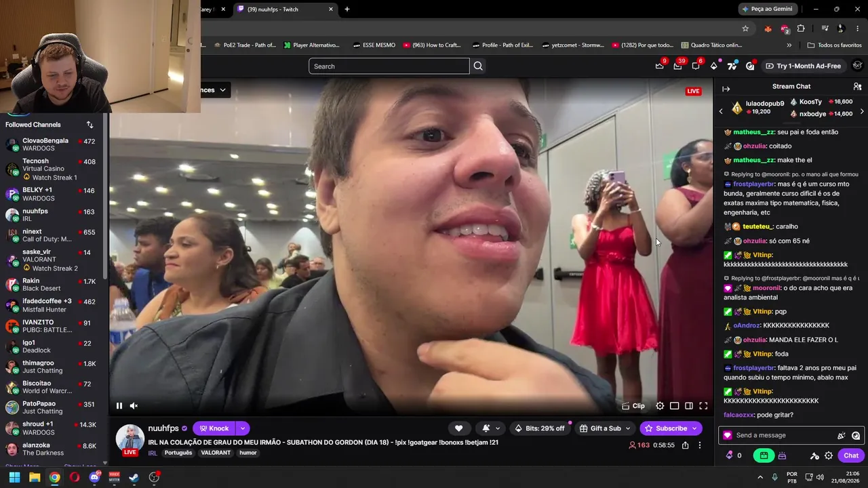Viewport: 868px width, 488px height.
Task: Select the Português tag
Action: point(178,453)
